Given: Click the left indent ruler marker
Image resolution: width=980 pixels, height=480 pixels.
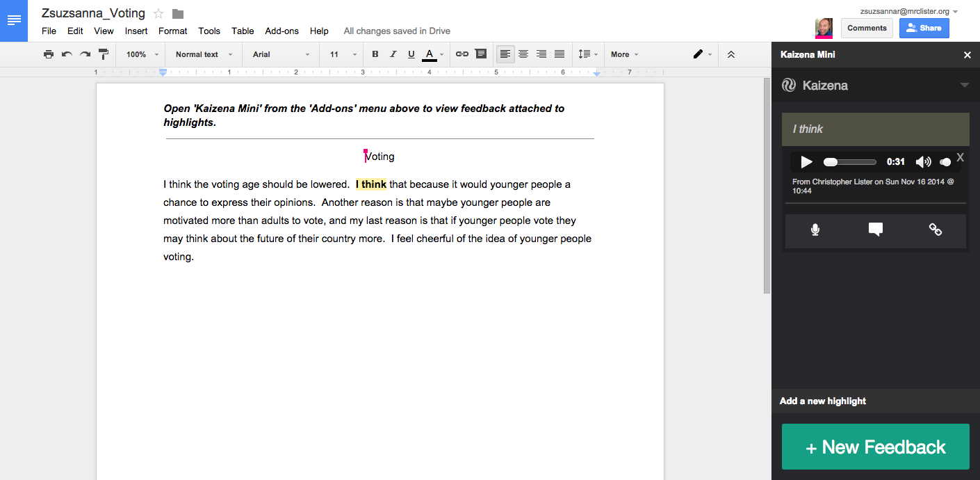Looking at the screenshot, I should click(163, 72).
